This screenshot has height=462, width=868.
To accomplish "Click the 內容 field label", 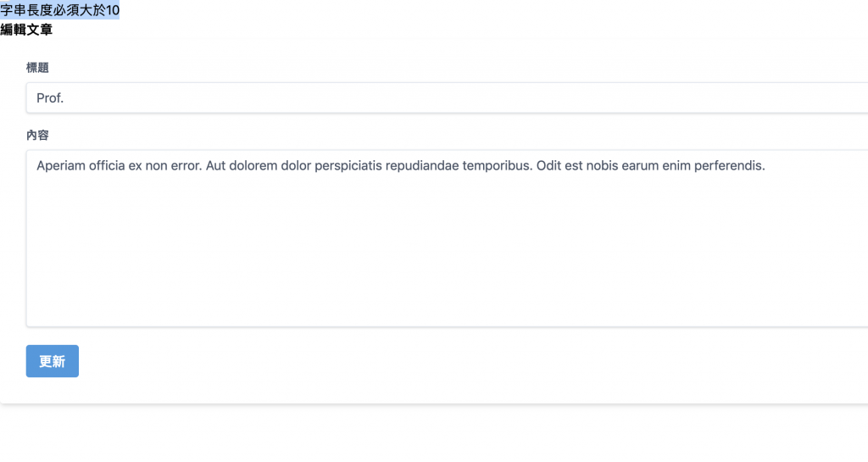I will click(37, 135).
